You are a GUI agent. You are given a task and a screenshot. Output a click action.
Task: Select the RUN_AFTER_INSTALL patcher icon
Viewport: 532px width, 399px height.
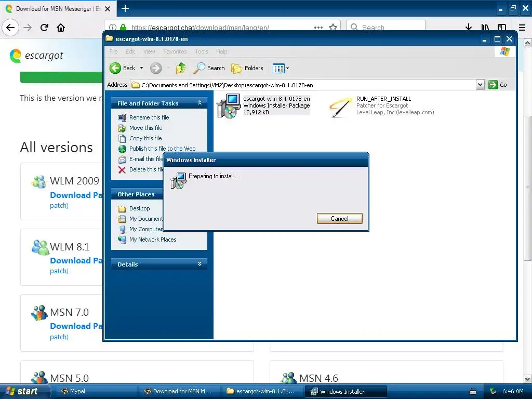340,107
